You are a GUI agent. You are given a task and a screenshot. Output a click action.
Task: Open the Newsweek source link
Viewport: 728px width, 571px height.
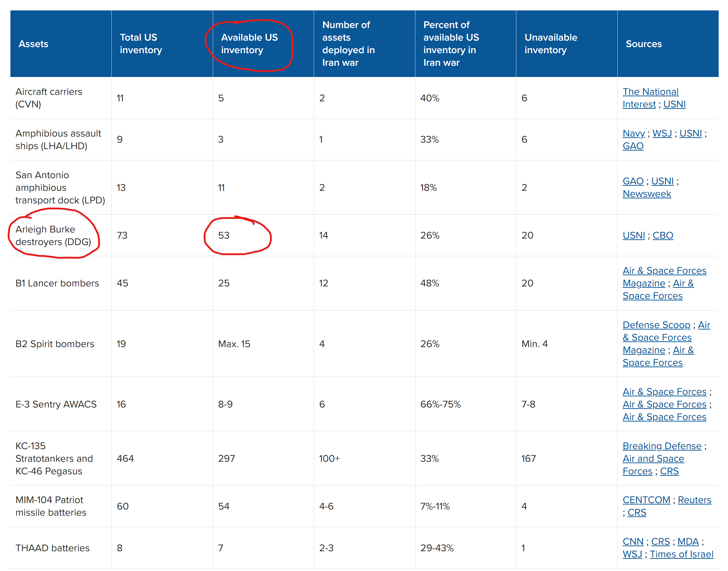pos(646,194)
